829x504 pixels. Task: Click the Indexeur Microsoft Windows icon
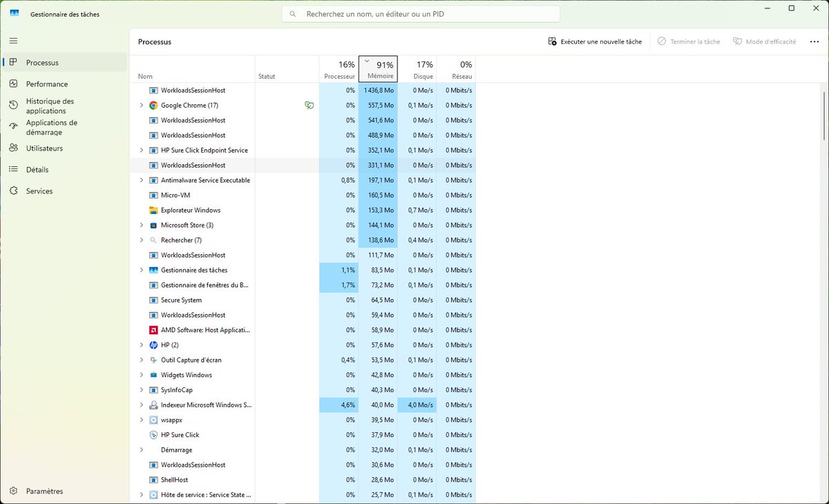click(153, 405)
